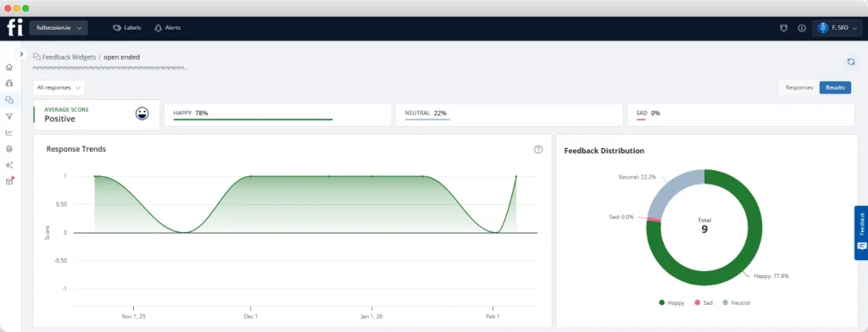Open the Home icon in the sidebar
Screen dimensions: 868x332
coord(8,68)
